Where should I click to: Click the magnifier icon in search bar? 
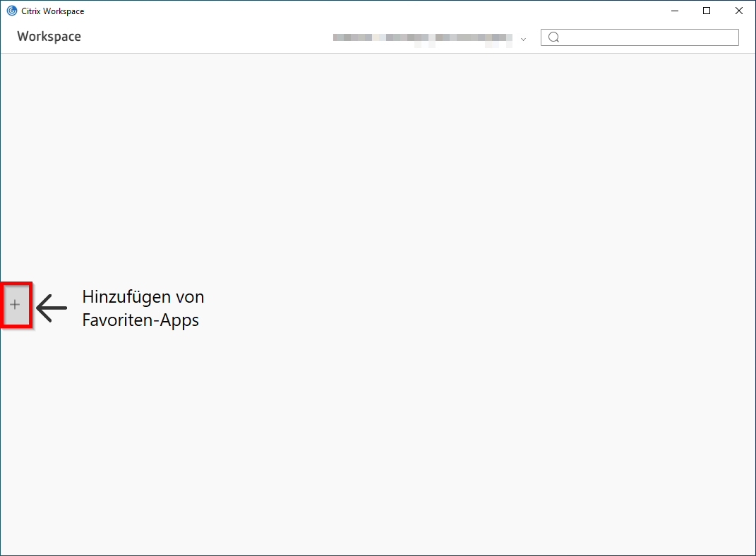coord(554,37)
